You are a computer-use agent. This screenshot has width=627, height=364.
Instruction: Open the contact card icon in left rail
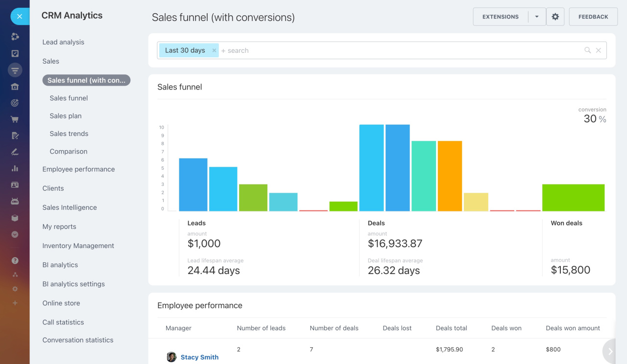click(x=15, y=185)
